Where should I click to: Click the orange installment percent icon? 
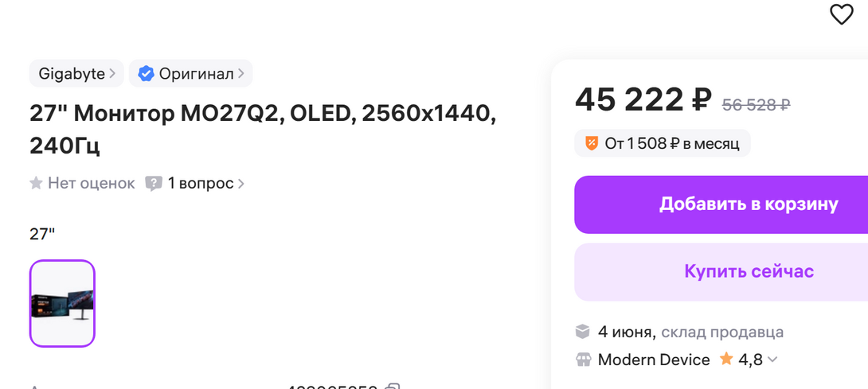click(591, 144)
